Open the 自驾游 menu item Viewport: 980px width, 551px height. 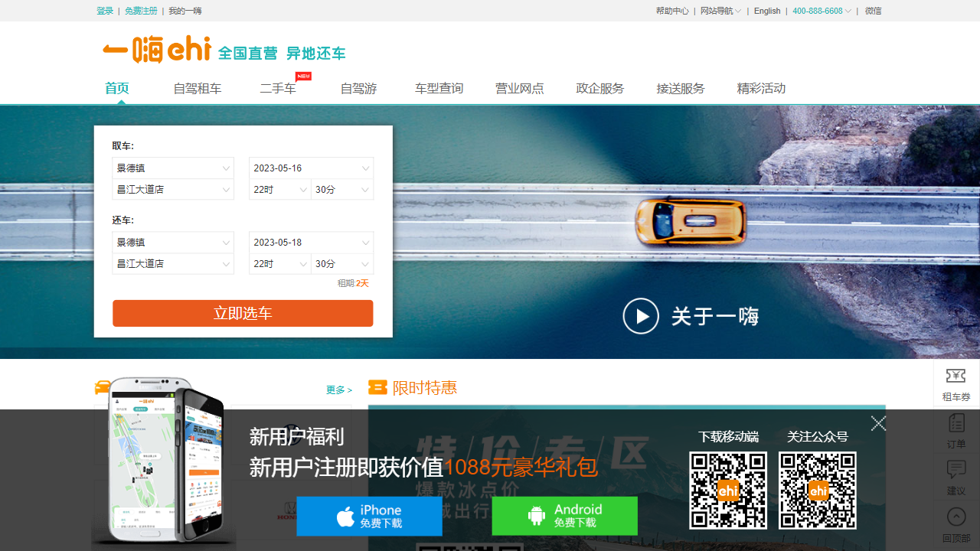point(358,89)
